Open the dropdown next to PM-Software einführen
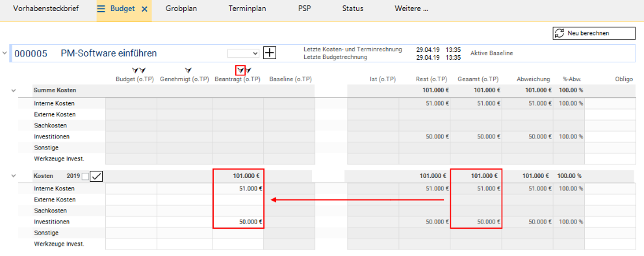Viewport: 644px width, 256px height. click(x=244, y=53)
